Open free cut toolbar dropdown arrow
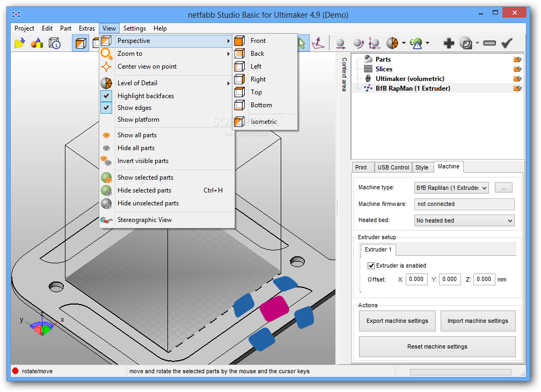 [477, 43]
